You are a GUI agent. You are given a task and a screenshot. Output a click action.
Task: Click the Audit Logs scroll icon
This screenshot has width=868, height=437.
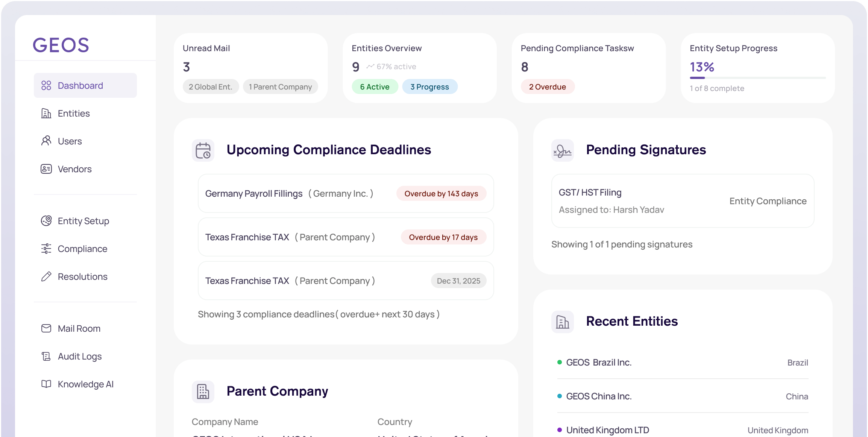pyautogui.click(x=46, y=356)
